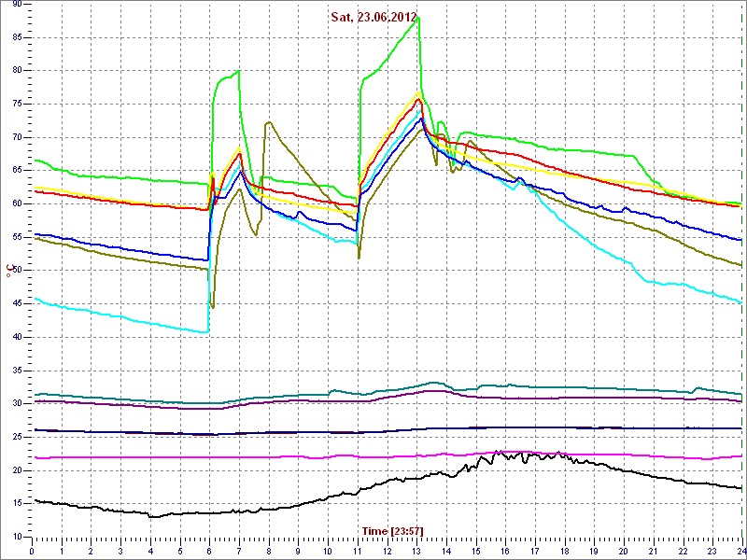Viewport: 747px width, 560px height.
Task: Click the chart title 'Sat, 23.06.2012'
Action: [x=373, y=16]
